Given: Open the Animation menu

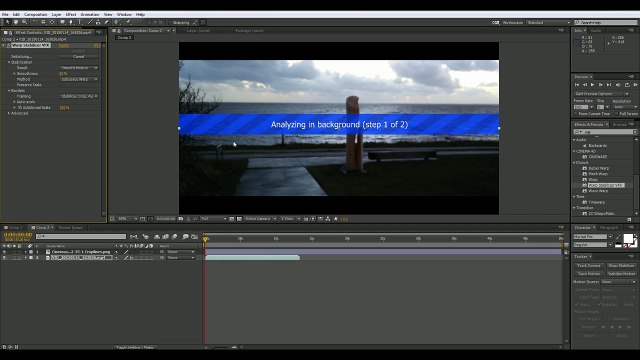Looking at the screenshot, I should coord(90,14).
